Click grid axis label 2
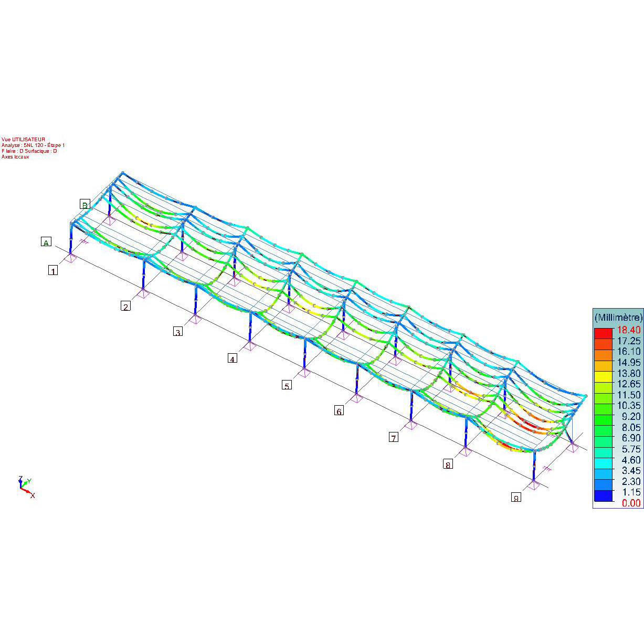The width and height of the screenshot is (644, 644). click(125, 306)
